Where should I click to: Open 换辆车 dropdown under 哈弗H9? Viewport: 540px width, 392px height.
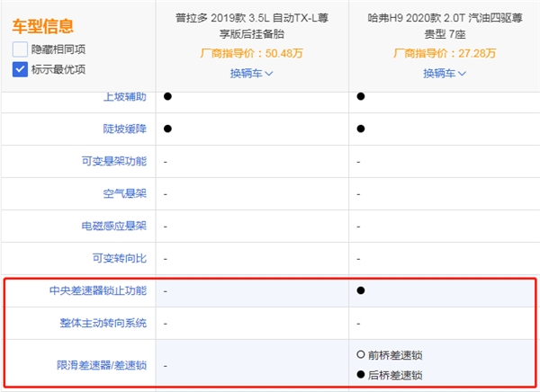[445, 74]
